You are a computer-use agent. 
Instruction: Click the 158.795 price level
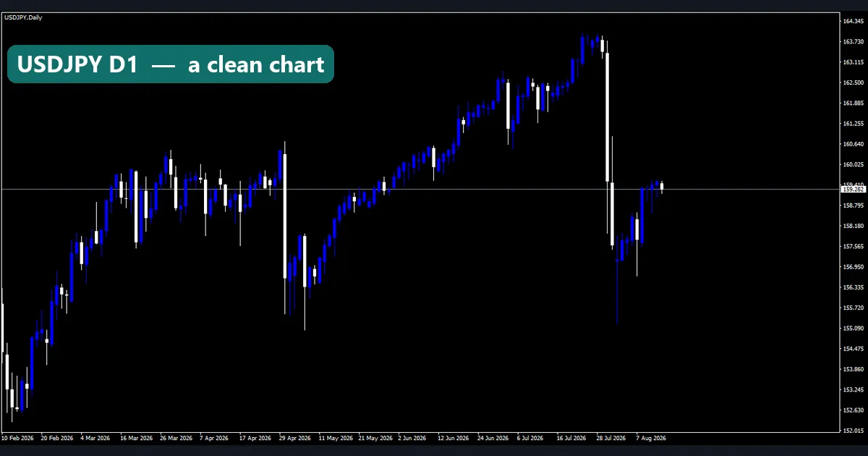pos(854,206)
